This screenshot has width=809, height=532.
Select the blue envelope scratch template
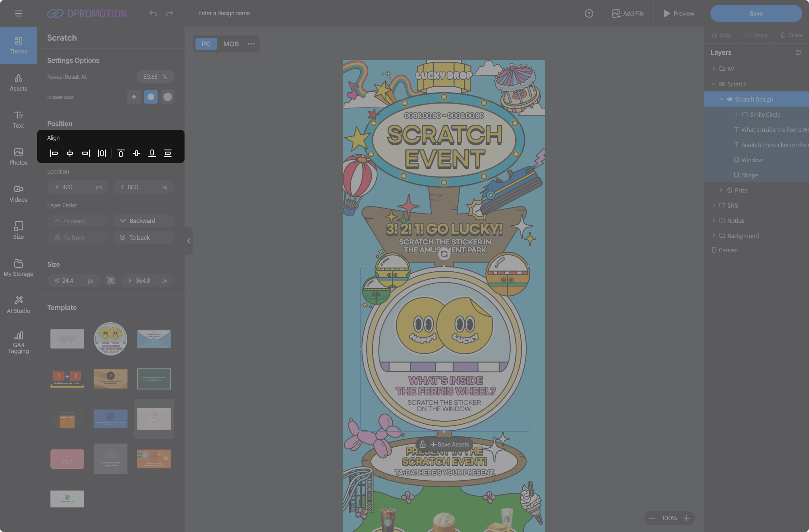click(x=154, y=339)
